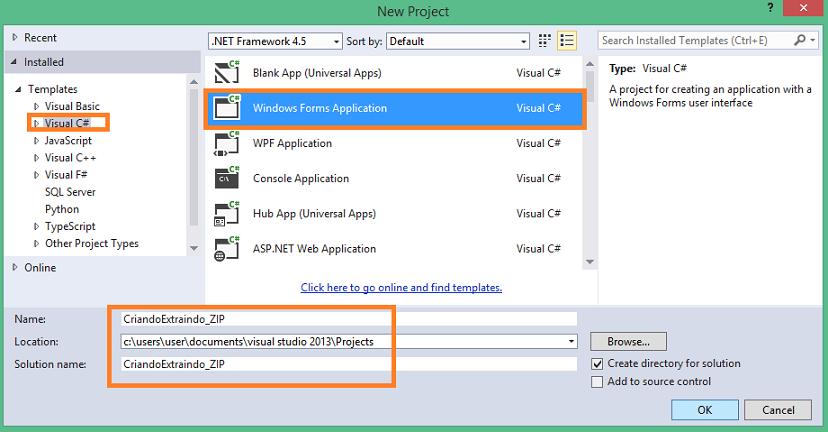
Task: Select the WPF Application template
Action: pyautogui.click(x=395, y=143)
